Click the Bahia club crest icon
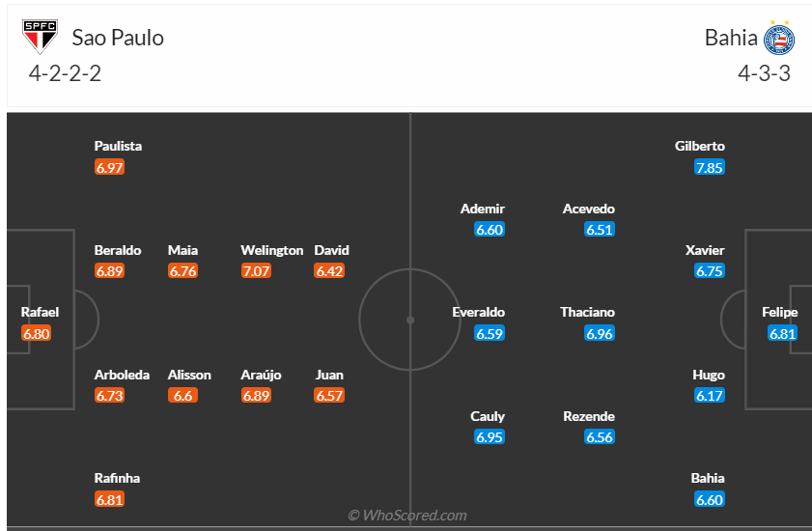Screen dimensions: 812x531 pyautogui.click(x=778, y=38)
